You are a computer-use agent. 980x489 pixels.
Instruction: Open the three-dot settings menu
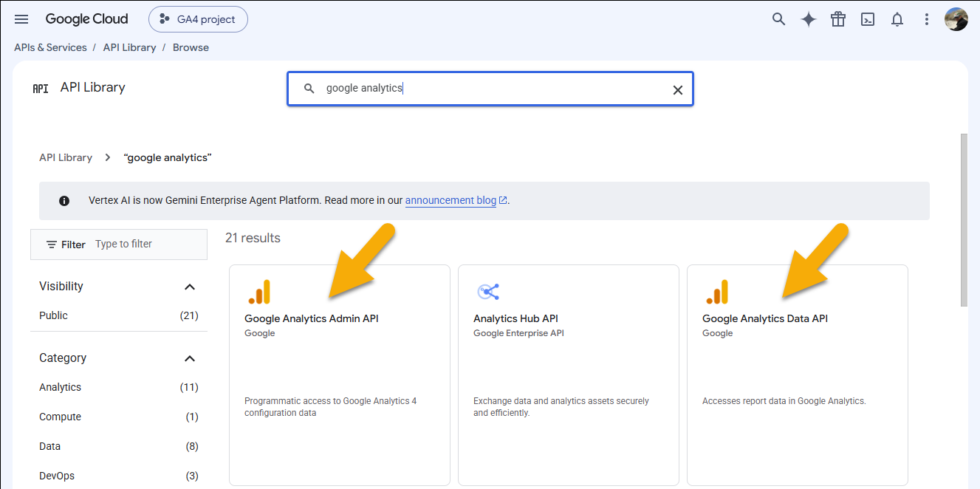[926, 19]
